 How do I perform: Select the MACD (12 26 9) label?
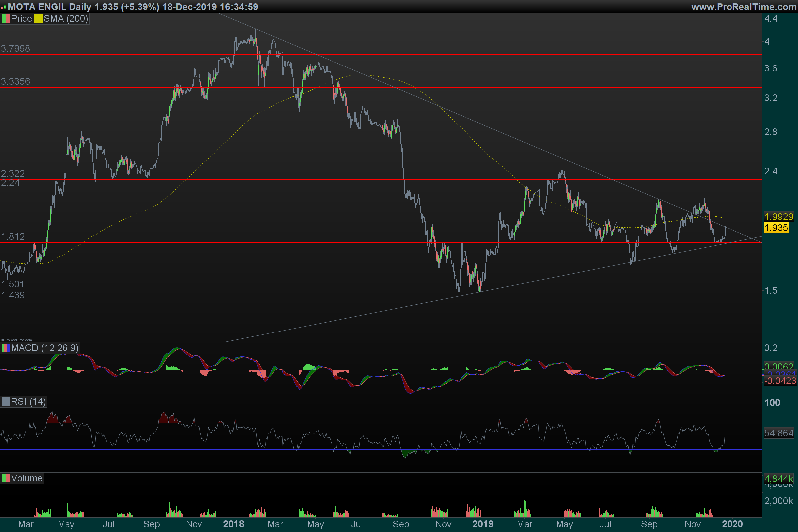45,348
